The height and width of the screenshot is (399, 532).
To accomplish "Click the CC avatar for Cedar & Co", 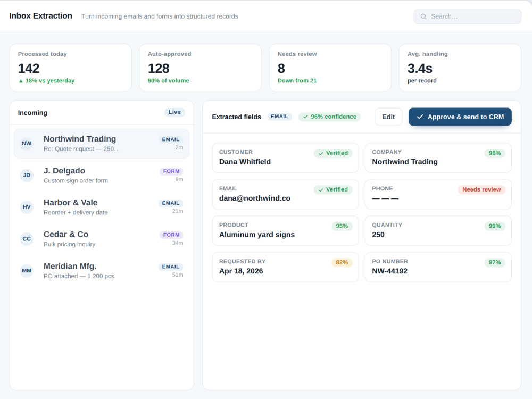I will click(27, 239).
